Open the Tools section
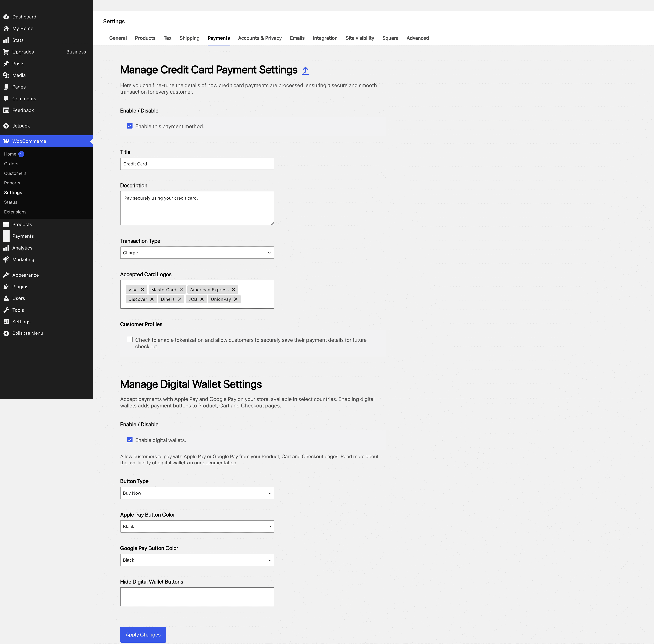The height and width of the screenshot is (644, 654). tap(18, 310)
